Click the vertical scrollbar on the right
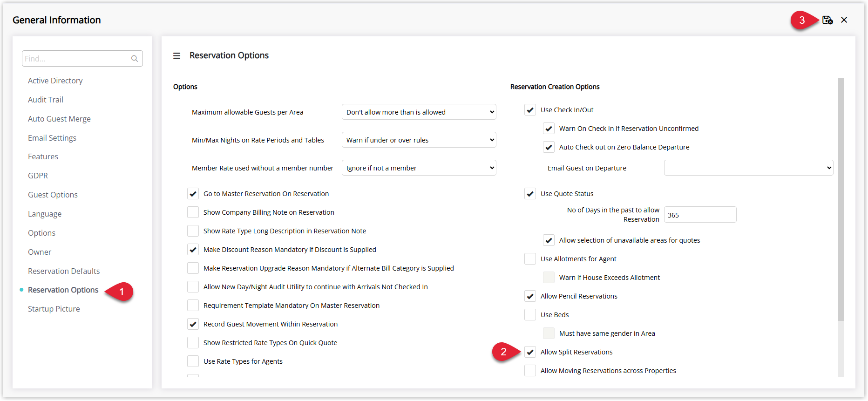This screenshot has height=401, width=868. [841, 199]
